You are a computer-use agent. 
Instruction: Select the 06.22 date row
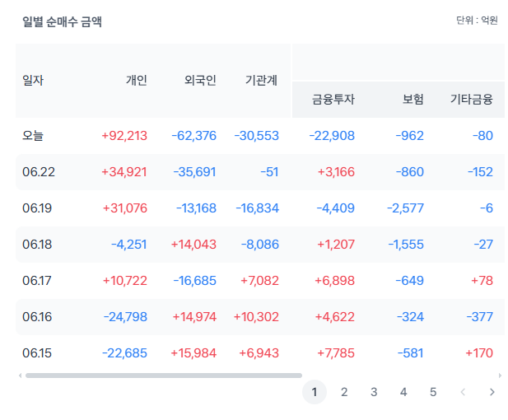coord(260,172)
